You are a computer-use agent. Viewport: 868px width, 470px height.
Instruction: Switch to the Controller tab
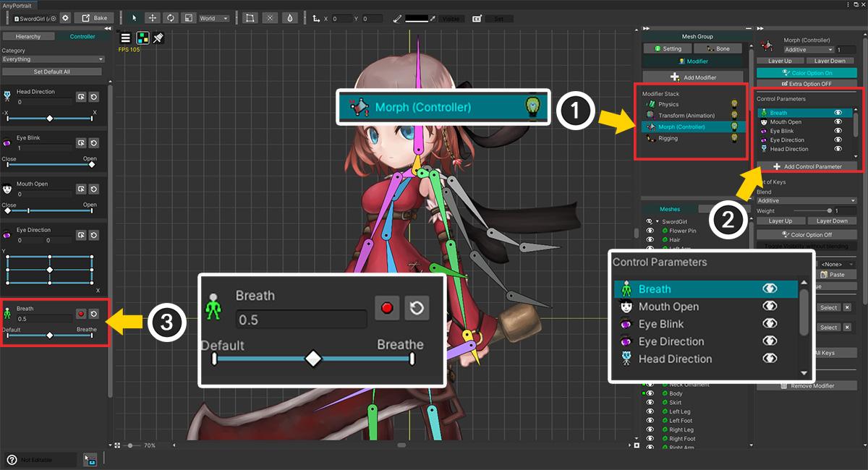click(82, 36)
